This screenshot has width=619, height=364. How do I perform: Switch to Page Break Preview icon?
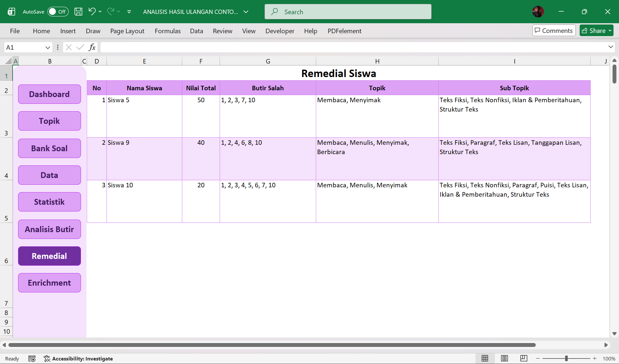[x=524, y=358]
